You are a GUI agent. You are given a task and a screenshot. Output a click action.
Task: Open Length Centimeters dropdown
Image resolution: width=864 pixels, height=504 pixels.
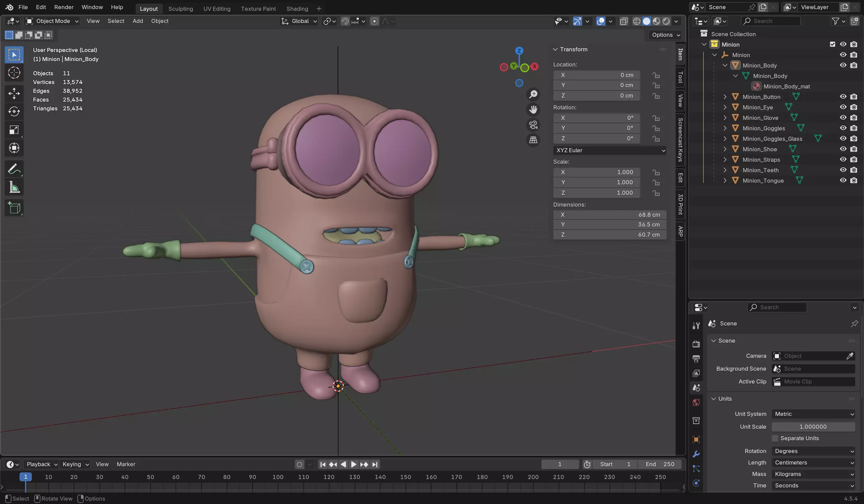[x=813, y=462]
